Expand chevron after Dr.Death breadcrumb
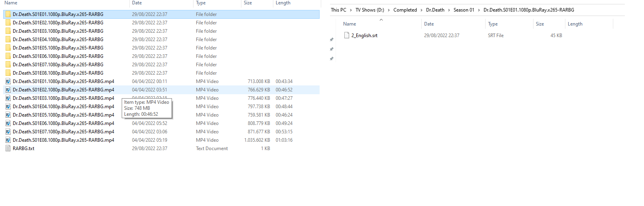 pos(449,10)
